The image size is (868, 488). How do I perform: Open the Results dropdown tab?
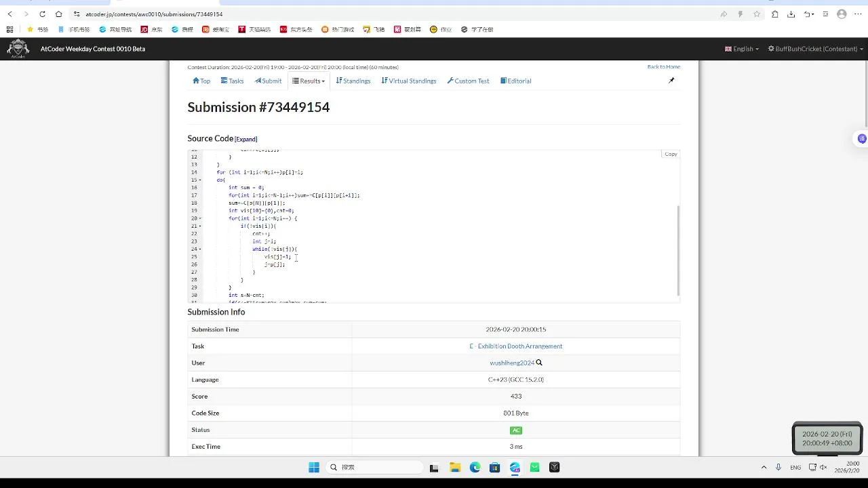pos(309,81)
